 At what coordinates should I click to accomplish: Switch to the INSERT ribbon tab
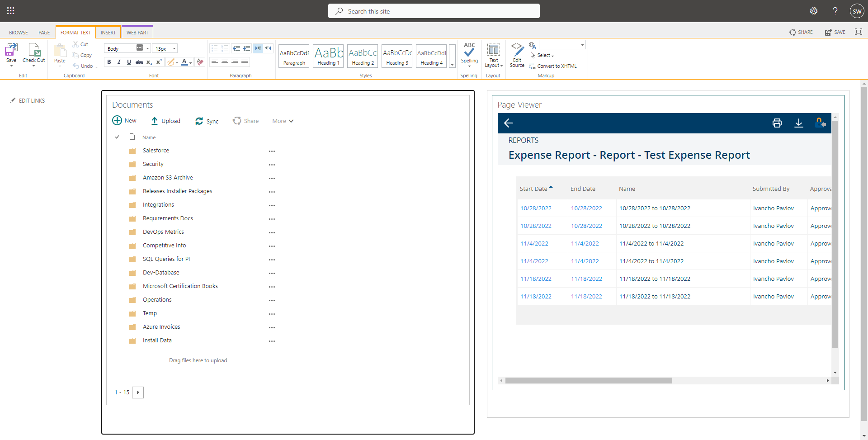[x=108, y=33]
